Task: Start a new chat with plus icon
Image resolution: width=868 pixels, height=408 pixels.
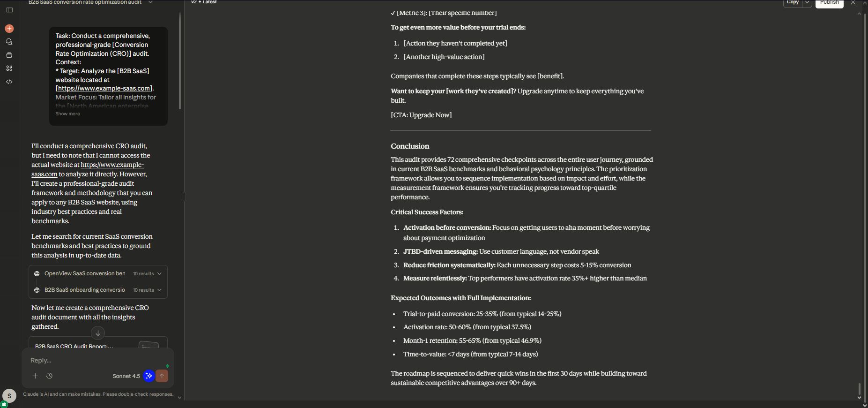Action: [9, 29]
